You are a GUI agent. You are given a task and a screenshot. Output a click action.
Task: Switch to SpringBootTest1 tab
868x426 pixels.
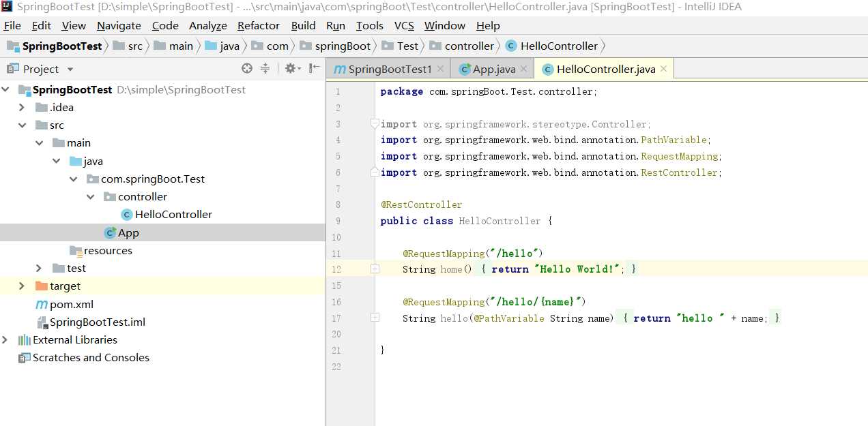point(390,70)
